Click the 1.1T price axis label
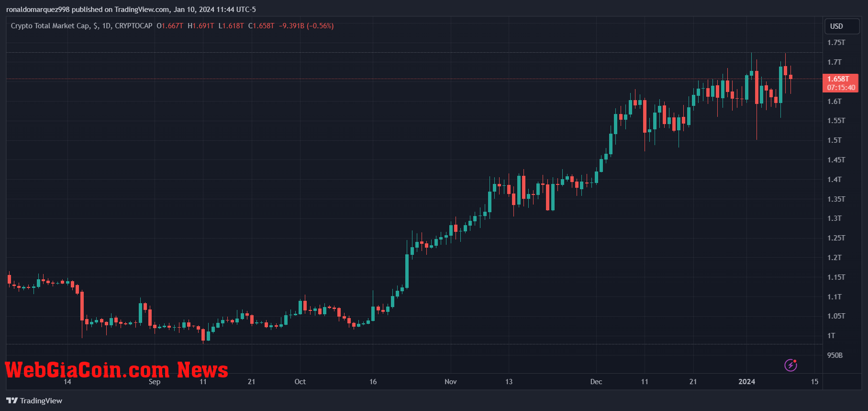 835,297
